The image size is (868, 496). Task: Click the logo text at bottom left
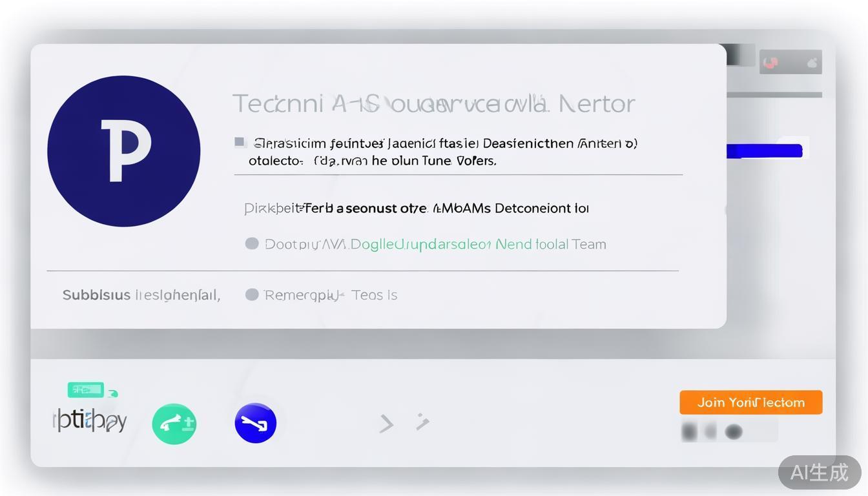point(90,421)
